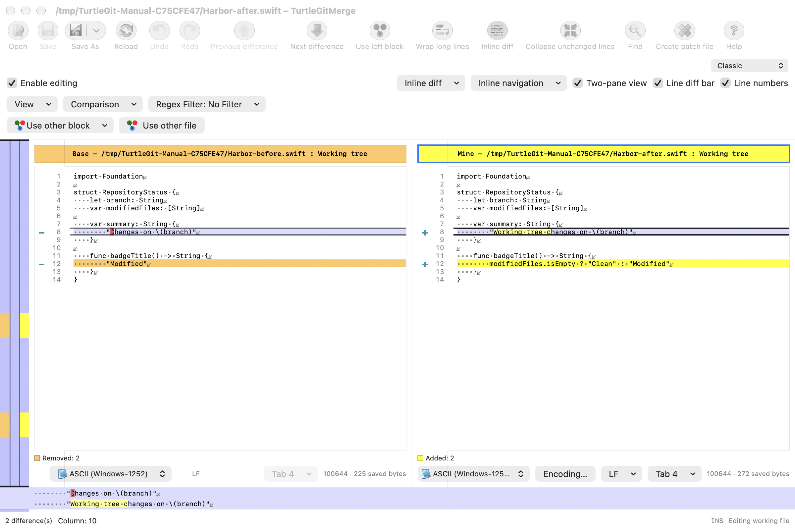Jump to the next difference

pos(317,30)
